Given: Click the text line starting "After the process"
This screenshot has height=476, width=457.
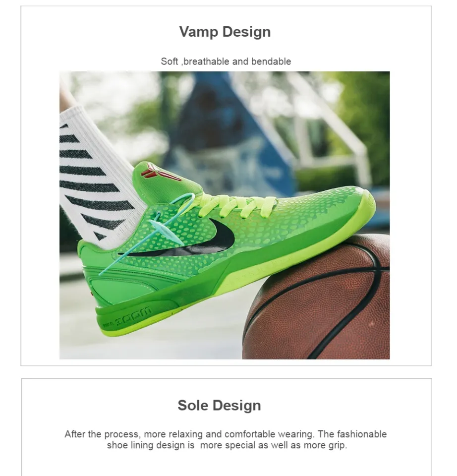Looking at the screenshot, I should pyautogui.click(x=226, y=434).
